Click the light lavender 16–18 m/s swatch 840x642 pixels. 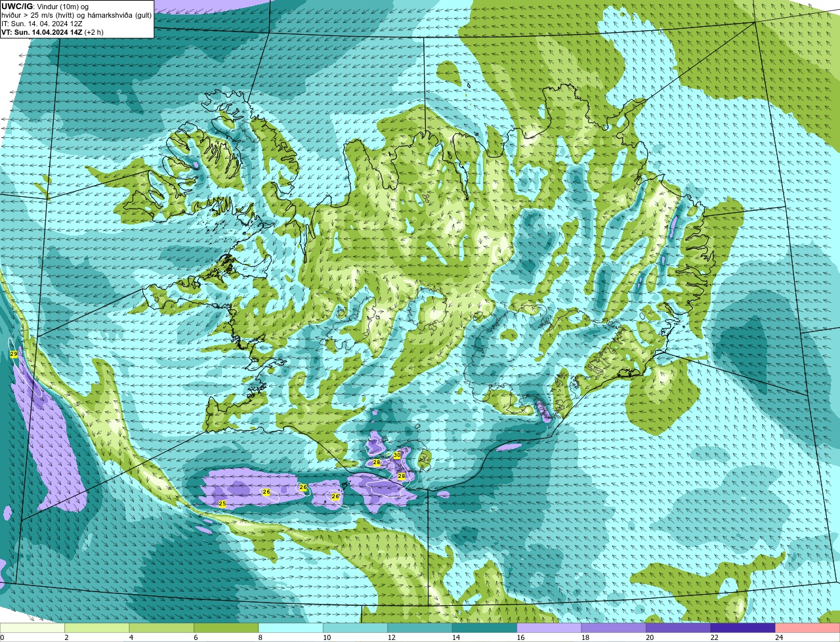click(551, 628)
